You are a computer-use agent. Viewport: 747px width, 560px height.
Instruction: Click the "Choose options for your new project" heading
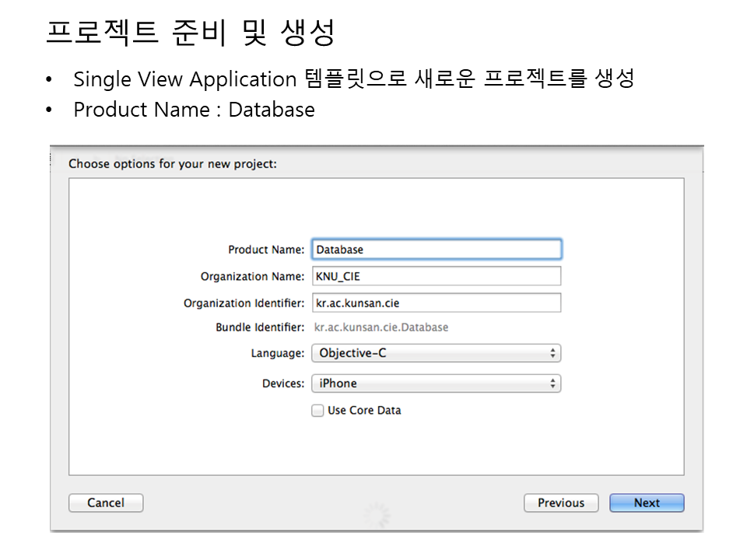(173, 164)
